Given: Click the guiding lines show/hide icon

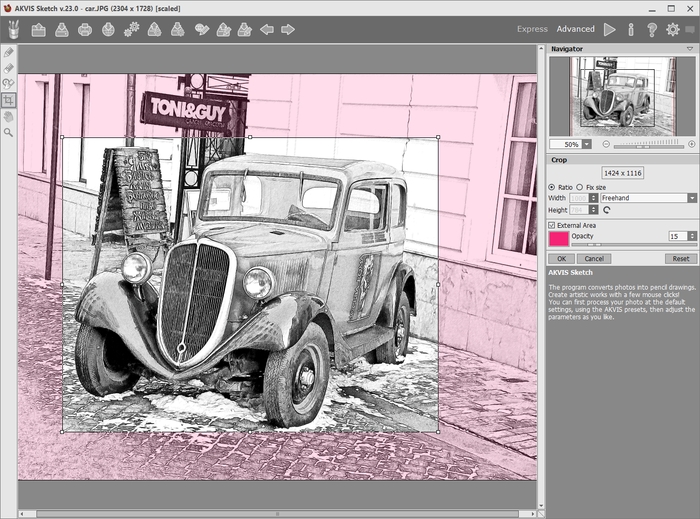Looking at the screenshot, I should pos(202,30).
